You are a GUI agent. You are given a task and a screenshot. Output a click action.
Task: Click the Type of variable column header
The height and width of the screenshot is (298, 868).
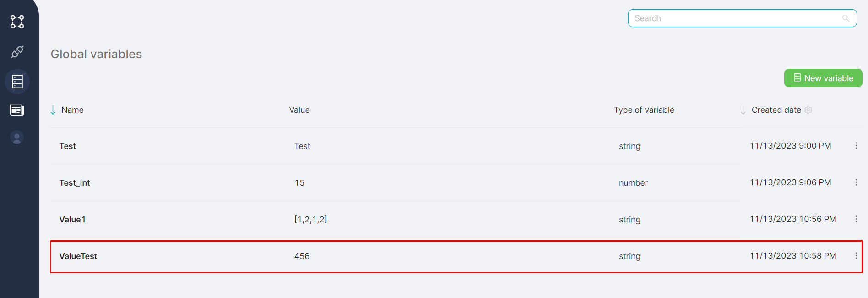pos(644,110)
